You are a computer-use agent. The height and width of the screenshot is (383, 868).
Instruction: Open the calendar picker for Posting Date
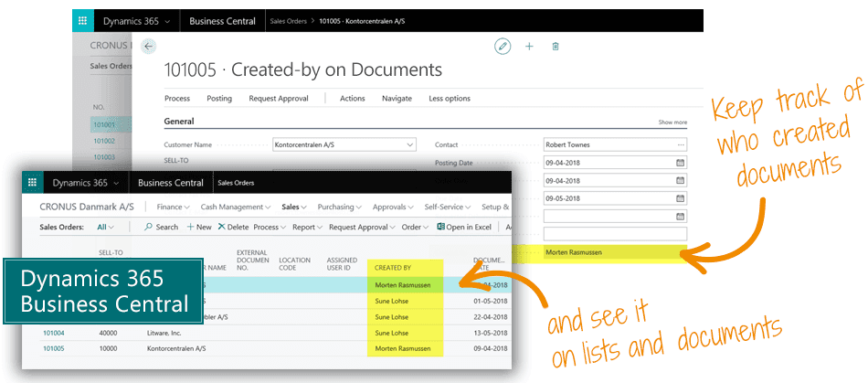pos(681,163)
